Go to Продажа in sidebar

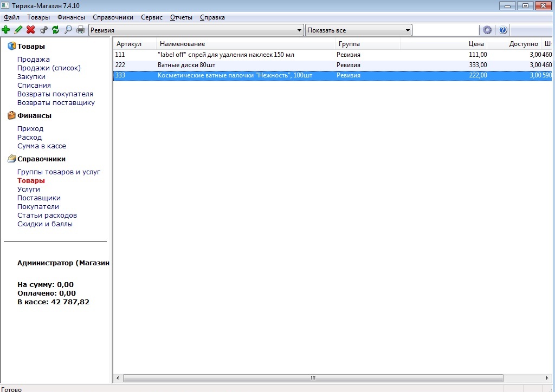point(33,60)
